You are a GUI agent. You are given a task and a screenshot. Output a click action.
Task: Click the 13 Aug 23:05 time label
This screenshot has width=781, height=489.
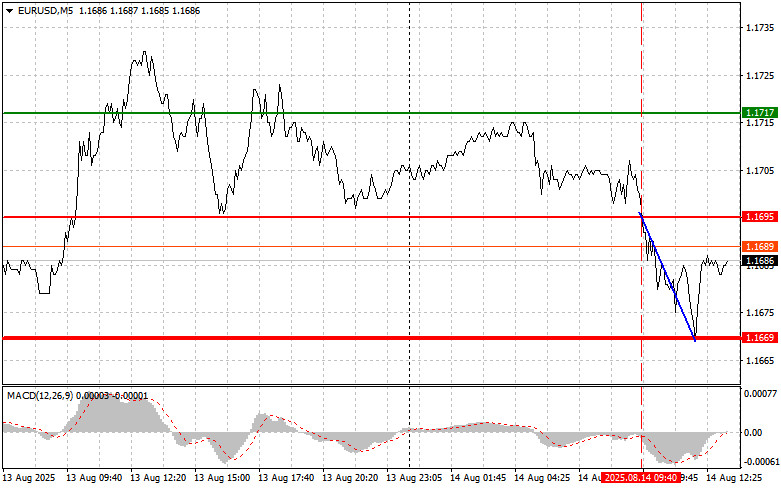(414, 478)
